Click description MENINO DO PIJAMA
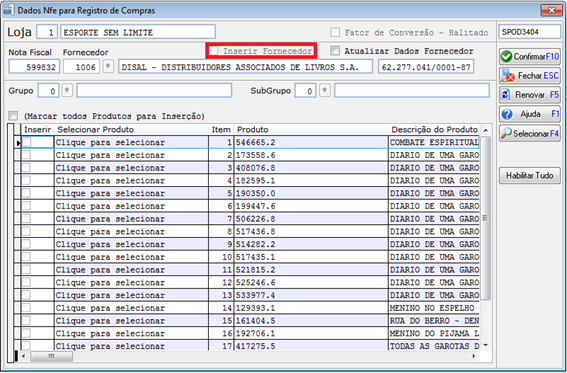 point(434,333)
